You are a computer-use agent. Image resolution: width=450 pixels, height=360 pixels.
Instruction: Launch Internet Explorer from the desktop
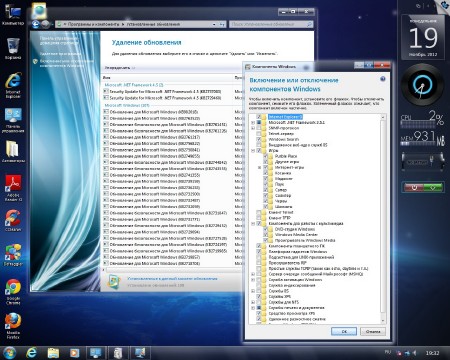click(13, 85)
